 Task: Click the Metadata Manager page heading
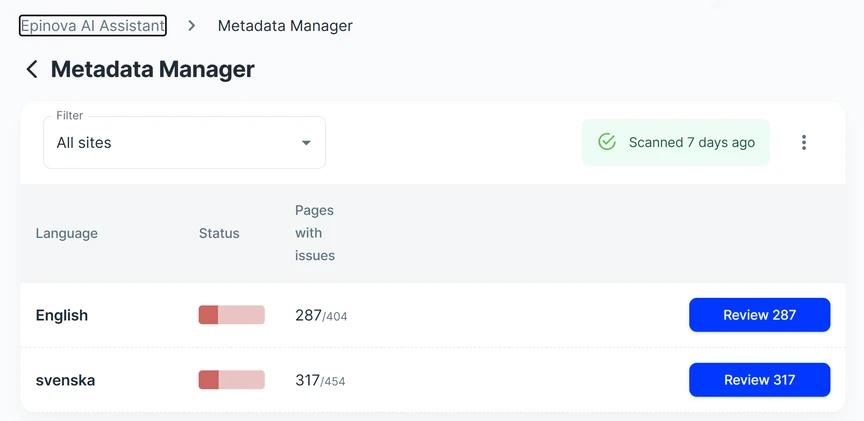pyautogui.click(x=153, y=69)
